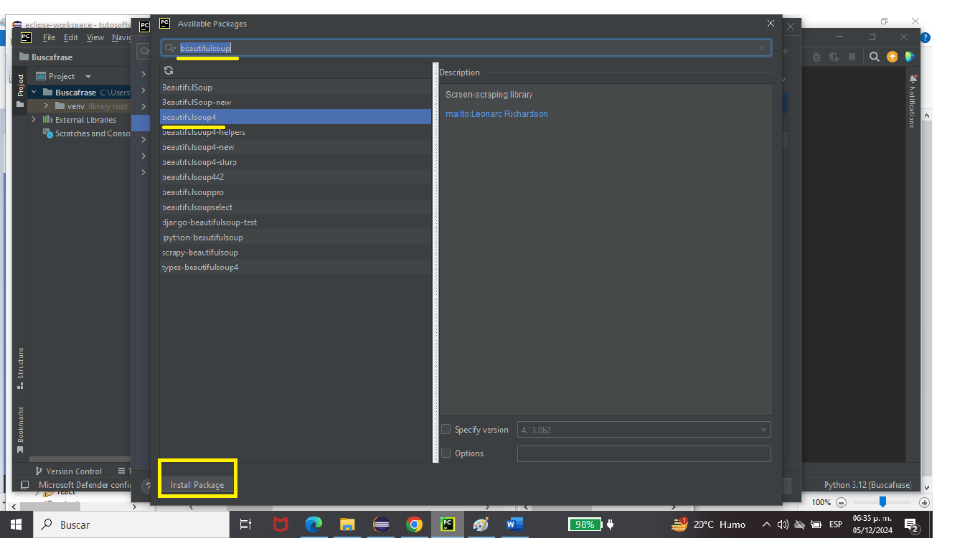Expand the External Libraries node
The height and width of the screenshot is (551, 980).
point(34,120)
